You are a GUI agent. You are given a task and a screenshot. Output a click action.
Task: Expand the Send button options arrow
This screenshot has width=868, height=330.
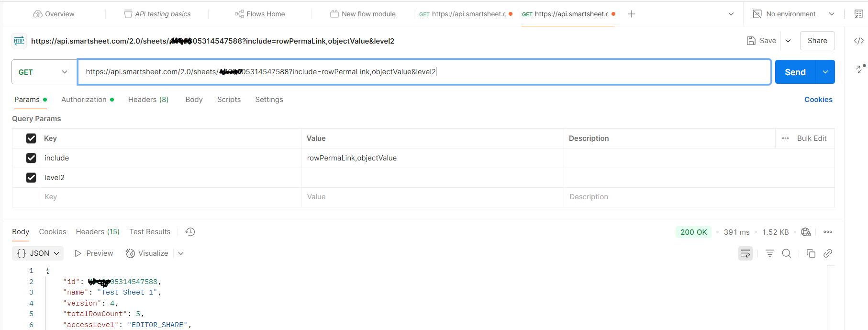coord(825,72)
